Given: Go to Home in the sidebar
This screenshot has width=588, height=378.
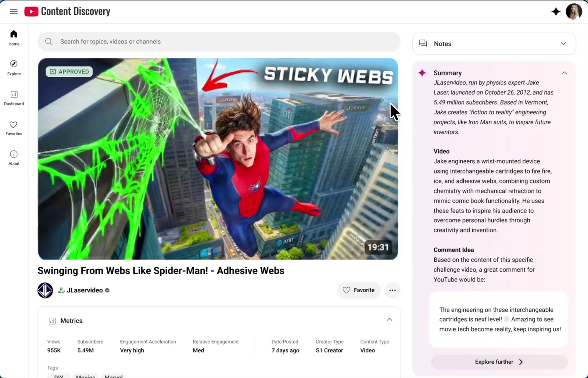Looking at the screenshot, I should (14, 38).
